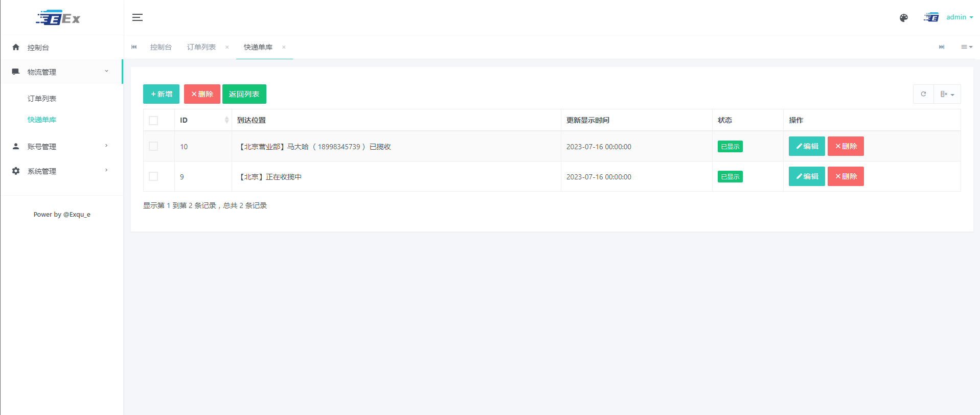Click Power by @Exqu_e footer text
The width and height of the screenshot is (980, 415).
(62, 215)
